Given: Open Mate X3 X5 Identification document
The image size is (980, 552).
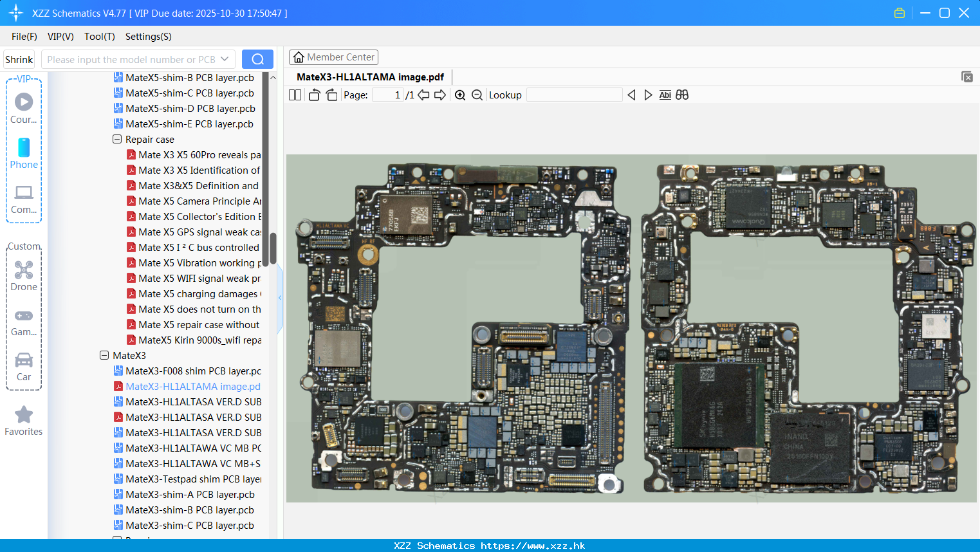Looking at the screenshot, I should (194, 170).
